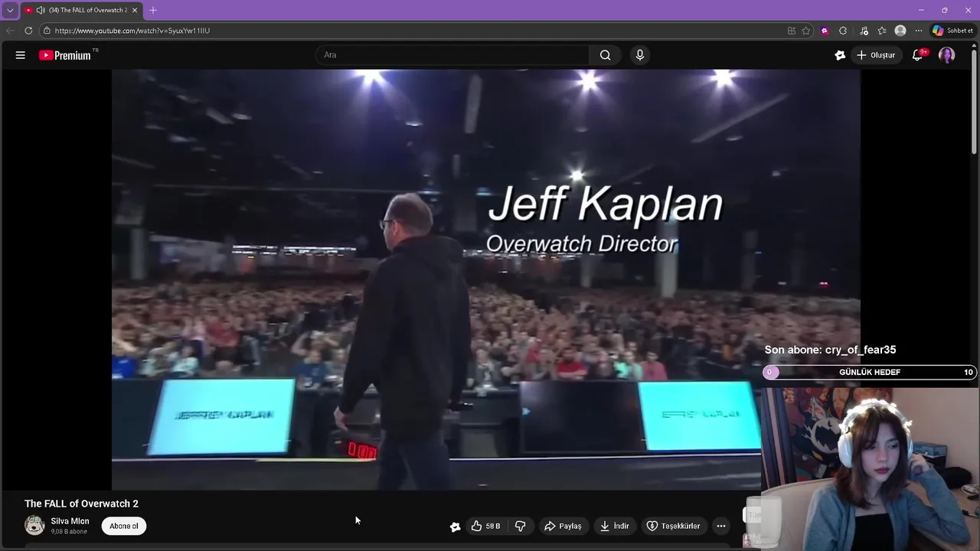Open more actions three-dot menu
Viewport: 980px width, 551px height.
(x=720, y=526)
